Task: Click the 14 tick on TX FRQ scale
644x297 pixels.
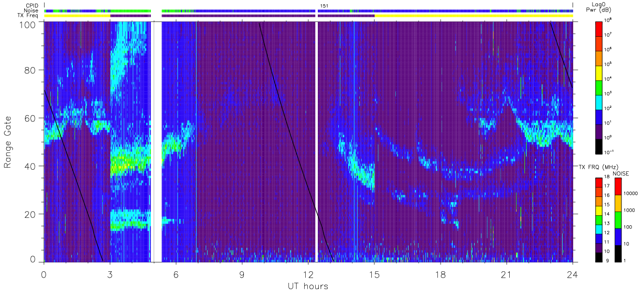Action: click(x=607, y=214)
